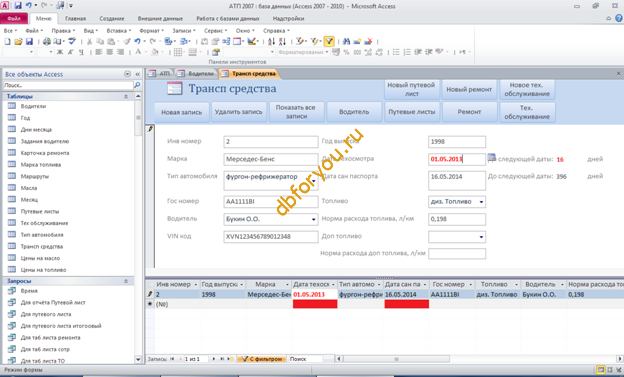Click the numbered list icon
The width and height of the screenshot is (624, 377).
tap(407, 52)
